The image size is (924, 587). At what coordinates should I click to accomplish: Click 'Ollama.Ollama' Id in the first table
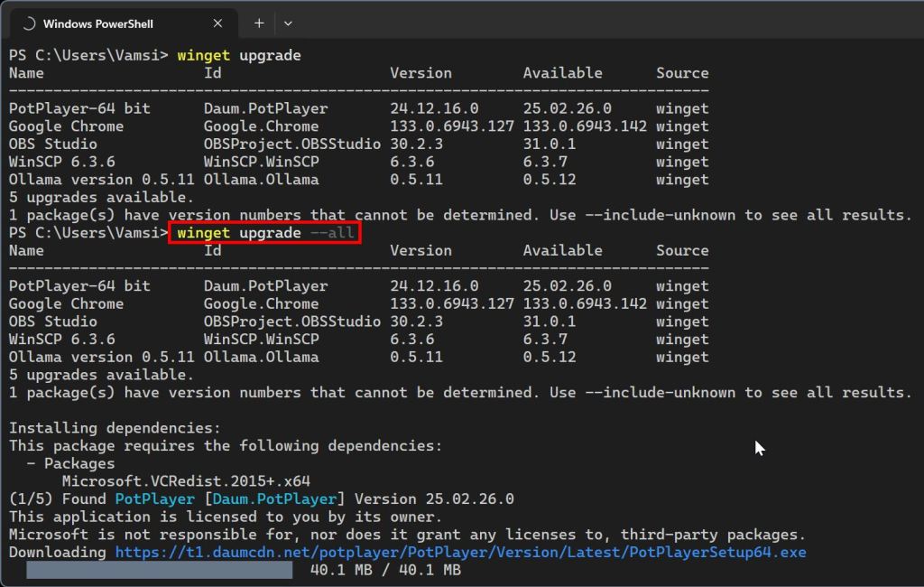[261, 180]
